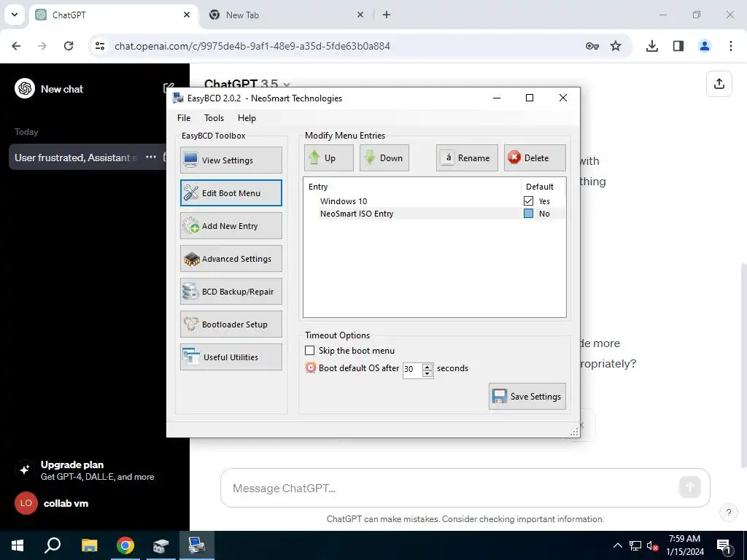Enable Skip the boot menu checkbox
Screen dimensions: 747x560
pos(309,351)
